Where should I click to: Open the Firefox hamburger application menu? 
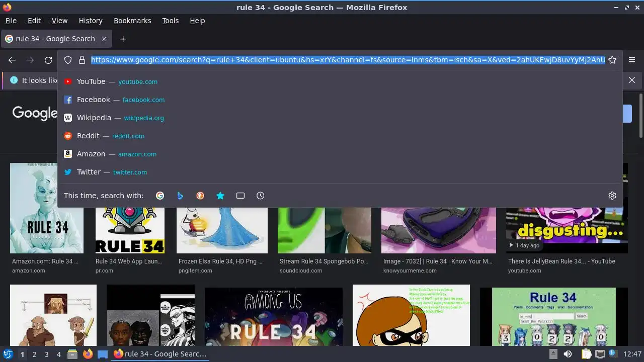point(632,60)
